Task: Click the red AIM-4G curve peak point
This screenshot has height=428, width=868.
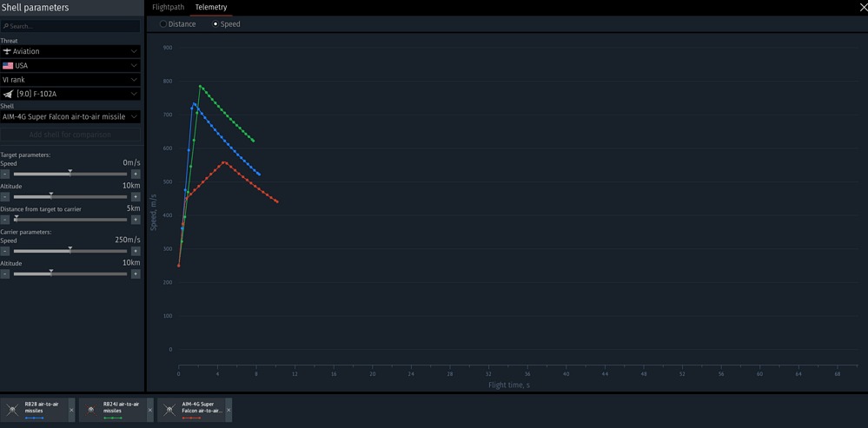Action: tap(223, 162)
